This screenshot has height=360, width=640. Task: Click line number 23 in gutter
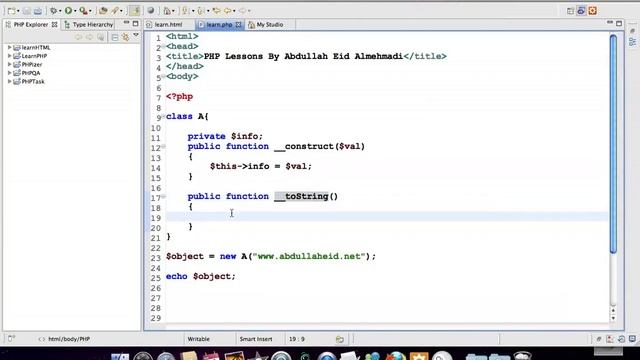point(156,258)
